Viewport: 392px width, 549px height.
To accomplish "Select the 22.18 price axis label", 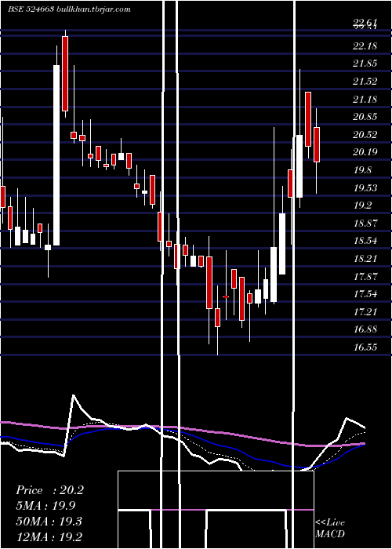I will 365,45.
